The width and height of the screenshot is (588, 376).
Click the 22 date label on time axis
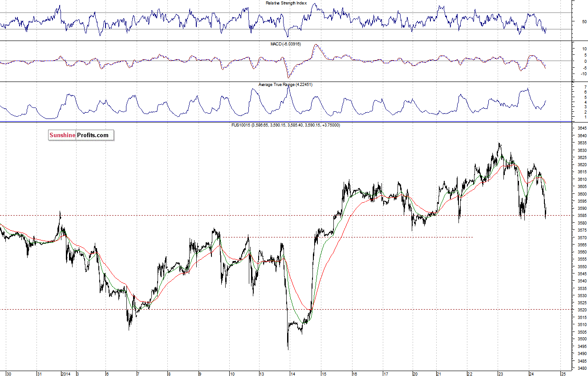point(470,373)
